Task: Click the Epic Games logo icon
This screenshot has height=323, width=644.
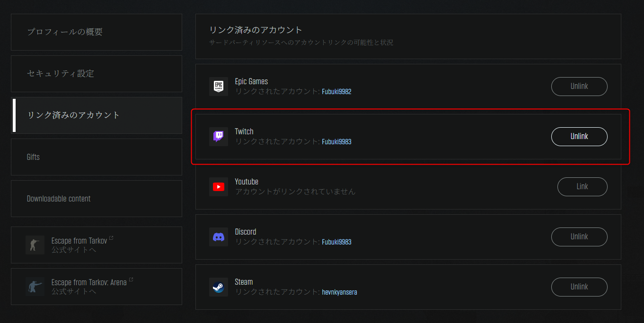Action: 218,87
